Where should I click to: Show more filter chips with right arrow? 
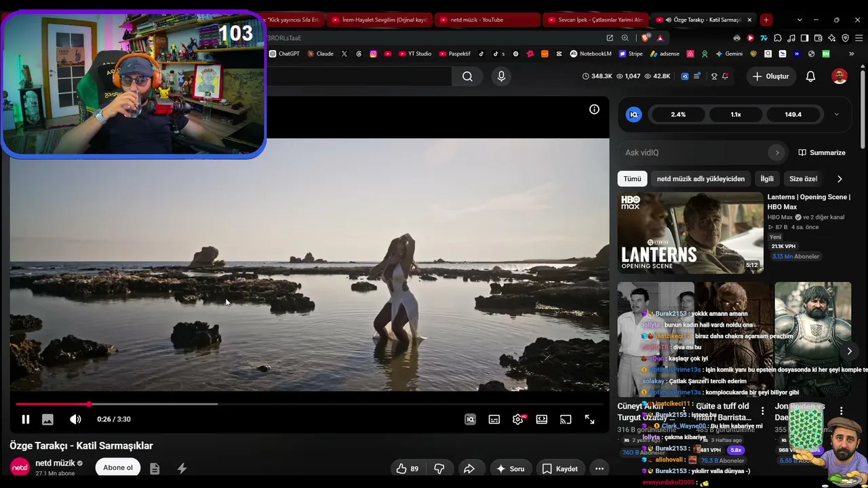point(840,179)
